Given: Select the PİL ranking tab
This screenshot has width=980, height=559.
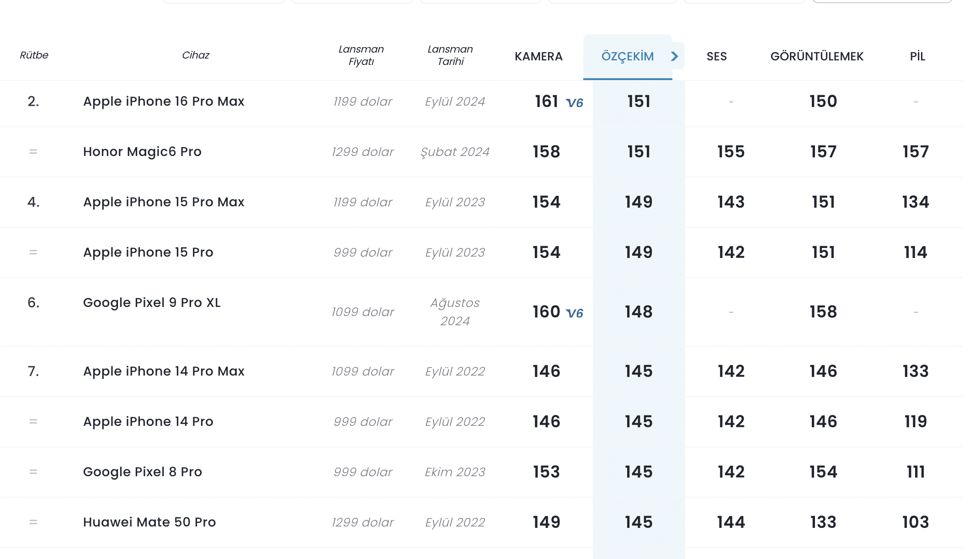Looking at the screenshot, I should 917,56.
